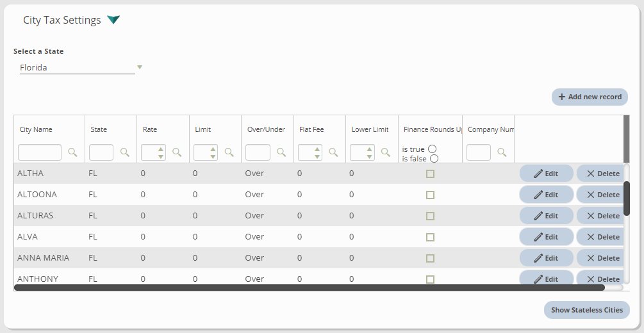644x333 pixels.
Task: Decrease the Flat Fee filter spinner
Action: pyautogui.click(x=317, y=156)
